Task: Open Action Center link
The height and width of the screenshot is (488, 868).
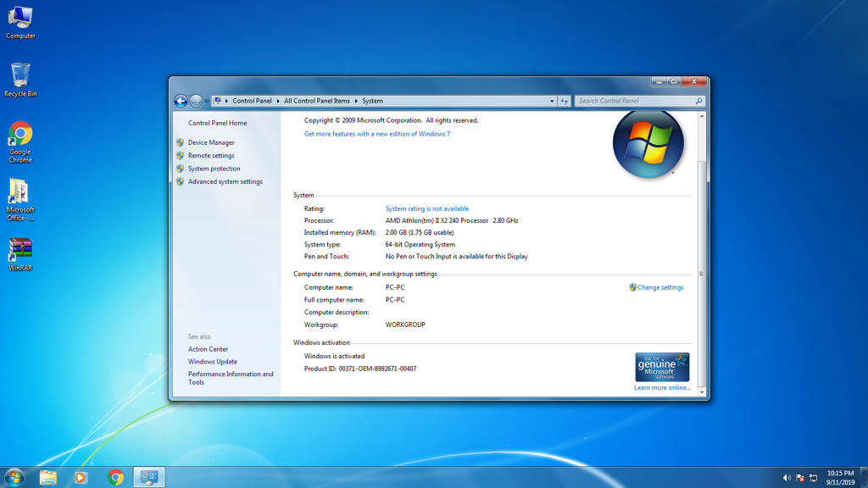Action: pos(208,349)
